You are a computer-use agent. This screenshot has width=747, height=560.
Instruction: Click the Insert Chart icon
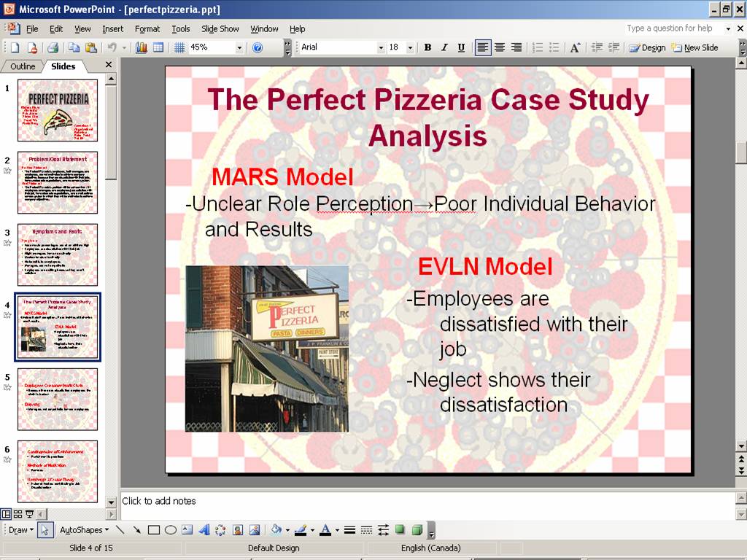[142, 47]
